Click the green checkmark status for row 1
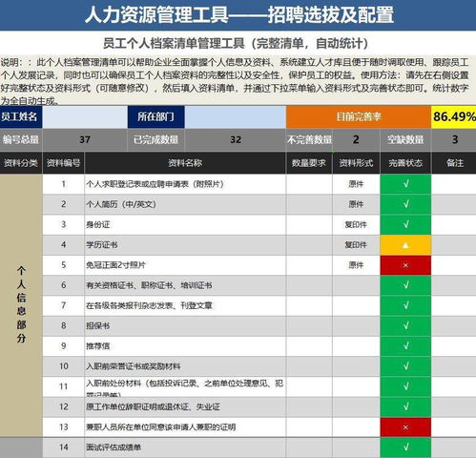Image resolution: width=476 pixels, height=458 pixels. [x=405, y=184]
